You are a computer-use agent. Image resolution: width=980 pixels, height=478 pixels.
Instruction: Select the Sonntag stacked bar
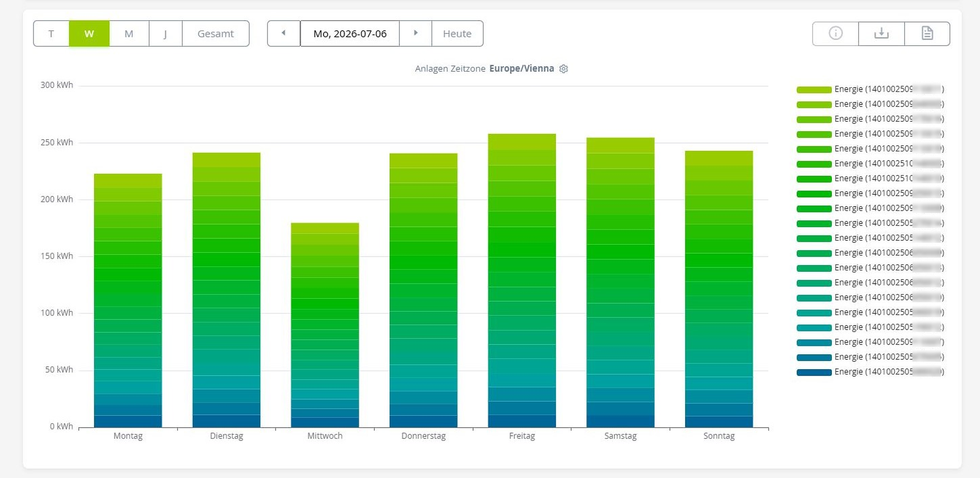pos(719,289)
